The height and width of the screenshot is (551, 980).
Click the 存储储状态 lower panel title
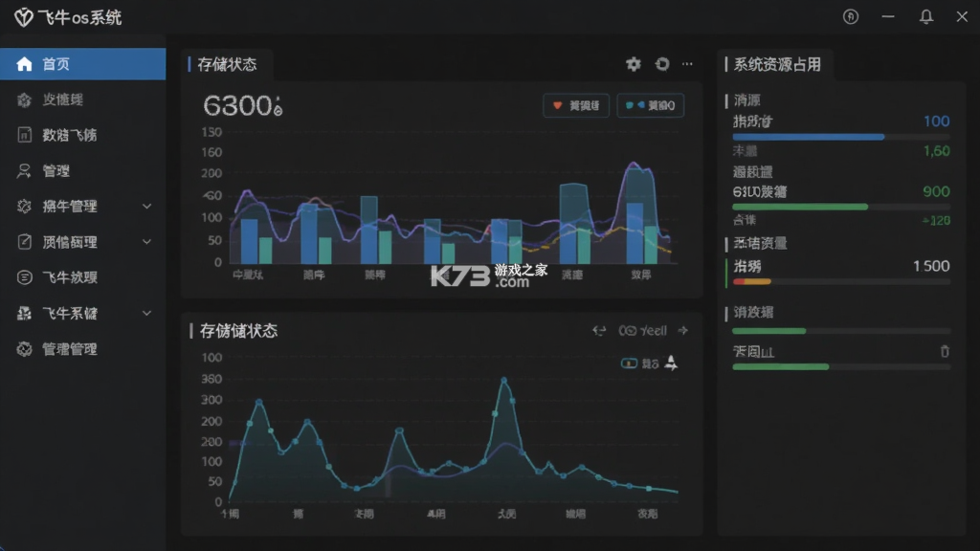pyautogui.click(x=238, y=330)
